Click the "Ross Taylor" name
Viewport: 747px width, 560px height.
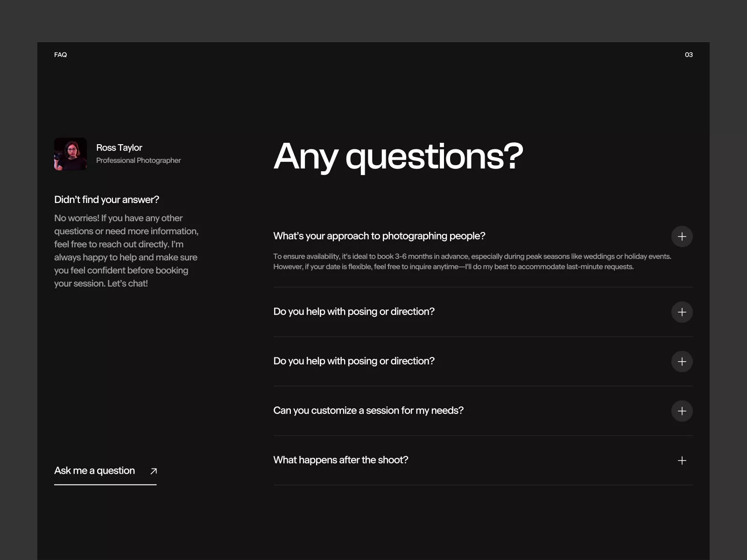point(119,148)
